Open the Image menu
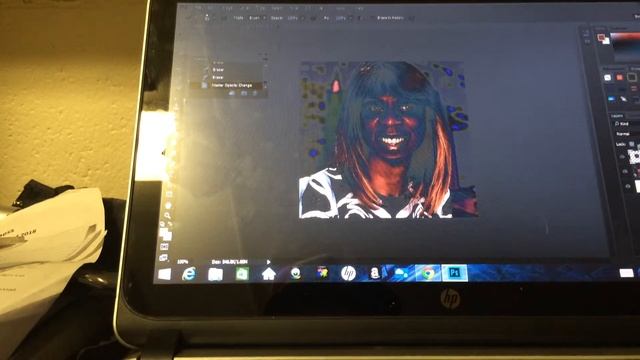The height and width of the screenshot is (360, 640). tap(227, 8)
